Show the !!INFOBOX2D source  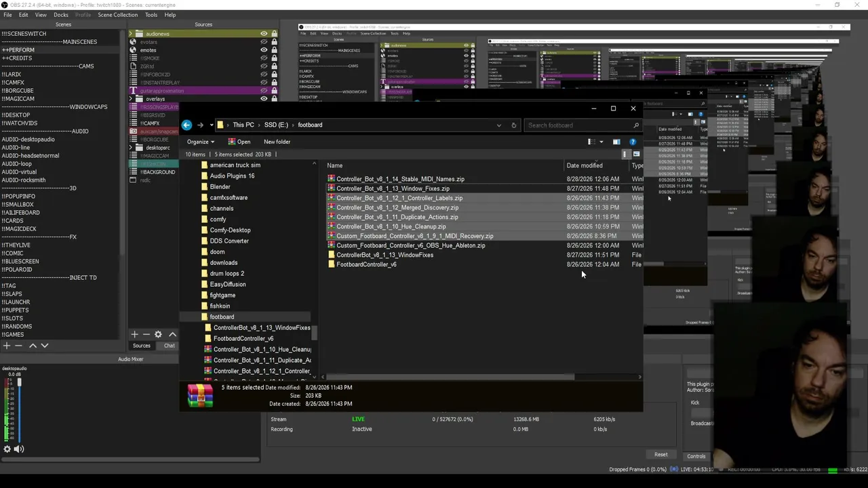pyautogui.click(x=264, y=75)
